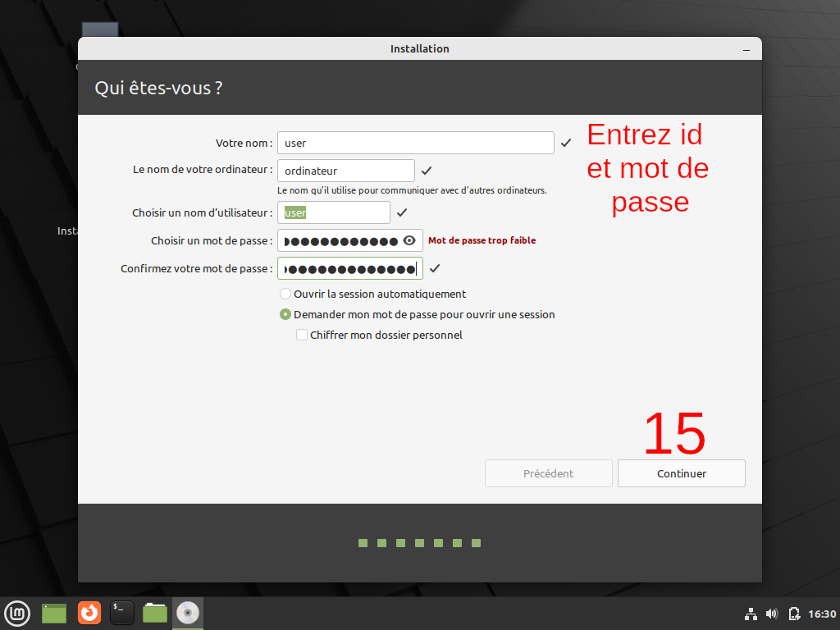
Task: Open a terminal from the taskbar
Action: pos(121,613)
